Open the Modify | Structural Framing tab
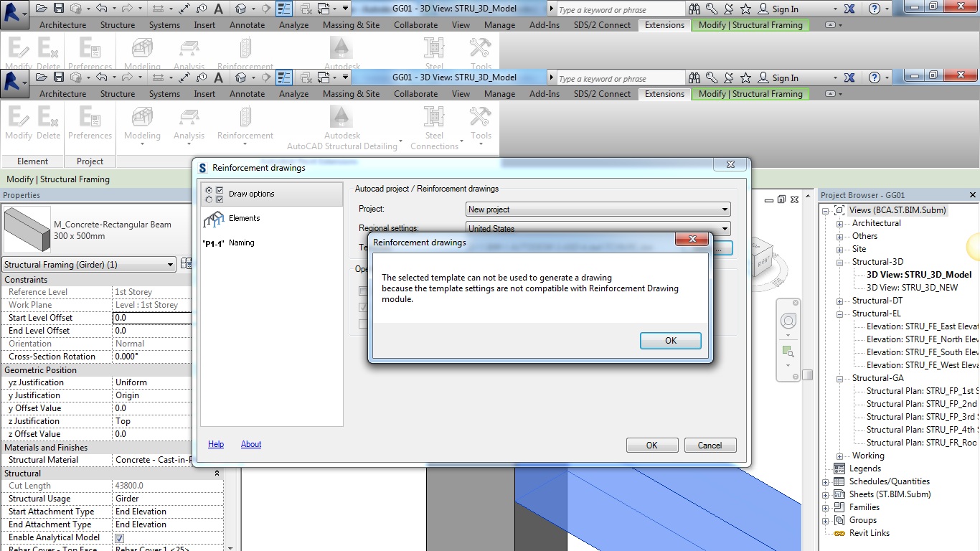The width and height of the screenshot is (980, 551). pos(750,93)
